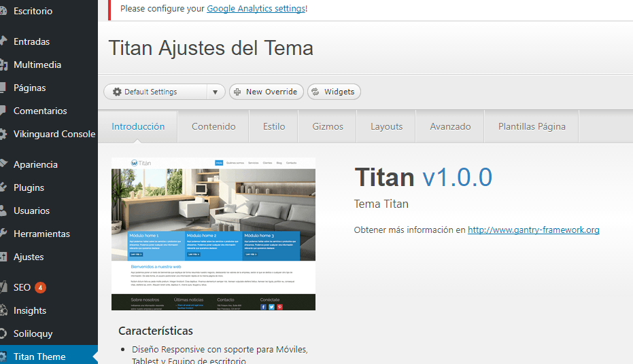Open Insights menu item
This screenshot has width=633, height=364.
[x=29, y=310]
